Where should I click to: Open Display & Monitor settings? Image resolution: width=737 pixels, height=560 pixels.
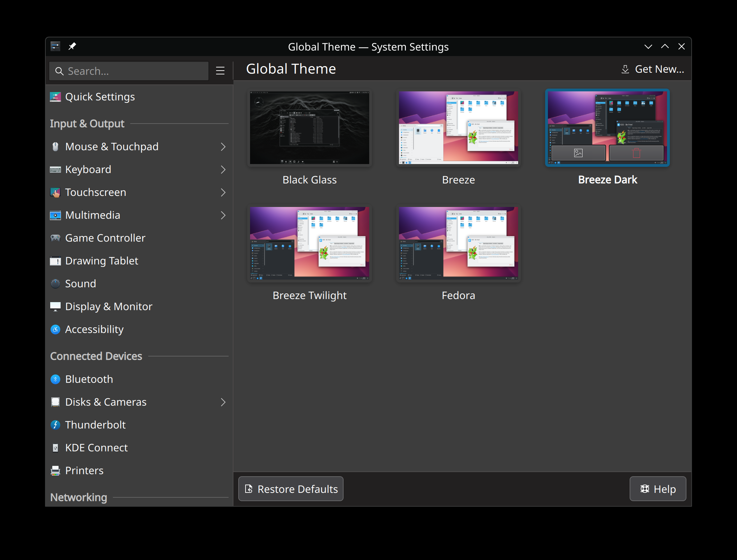coord(139,307)
